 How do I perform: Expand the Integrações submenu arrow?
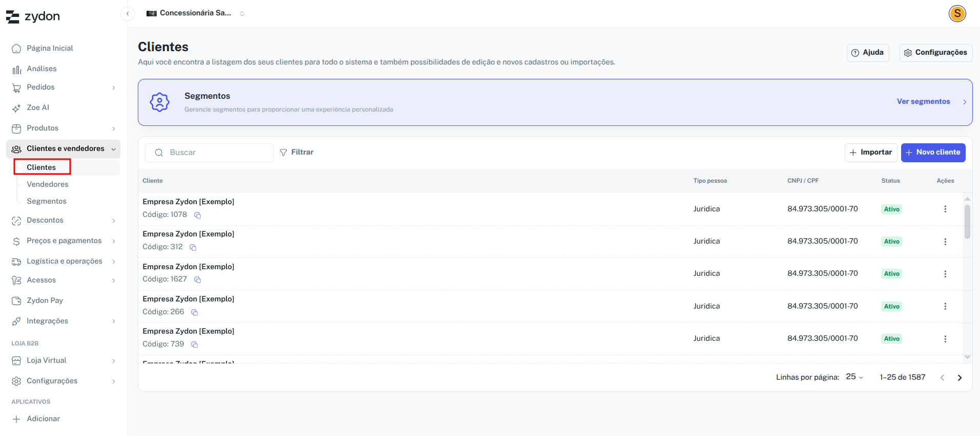point(114,321)
